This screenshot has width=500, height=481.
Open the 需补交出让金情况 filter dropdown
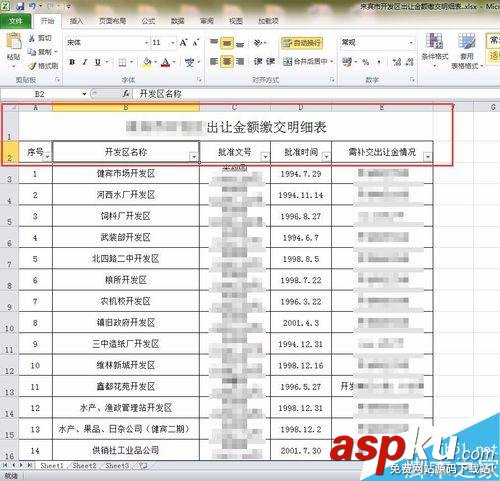428,156
